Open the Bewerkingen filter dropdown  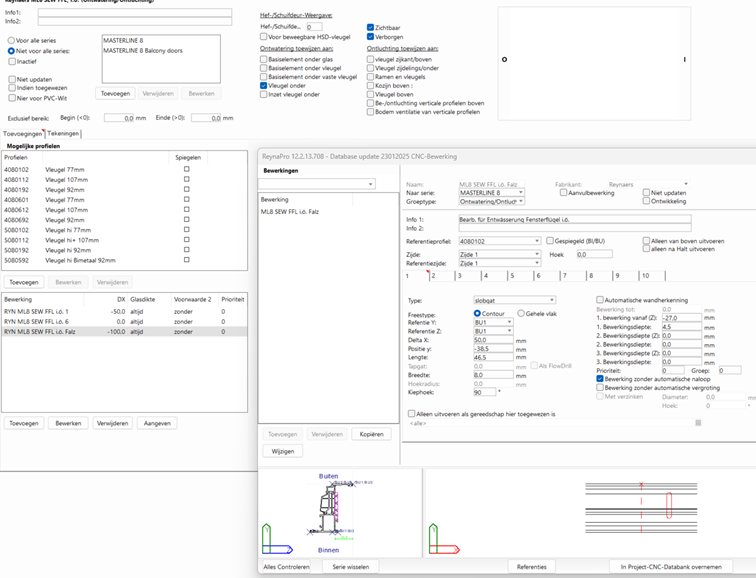tap(370, 184)
